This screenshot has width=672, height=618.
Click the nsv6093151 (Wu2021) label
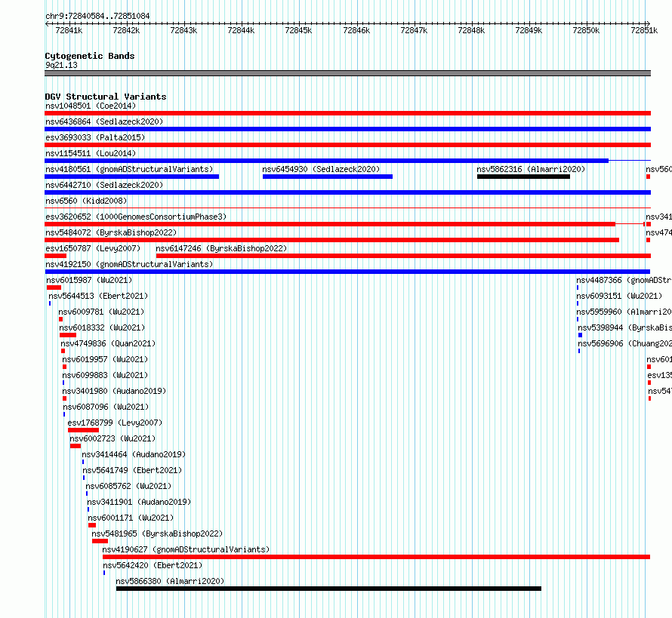click(x=619, y=296)
